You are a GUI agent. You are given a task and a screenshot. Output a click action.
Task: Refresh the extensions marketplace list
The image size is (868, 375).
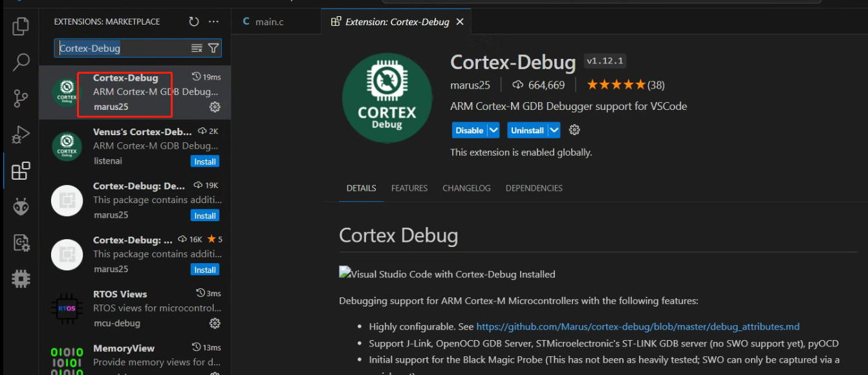(194, 21)
